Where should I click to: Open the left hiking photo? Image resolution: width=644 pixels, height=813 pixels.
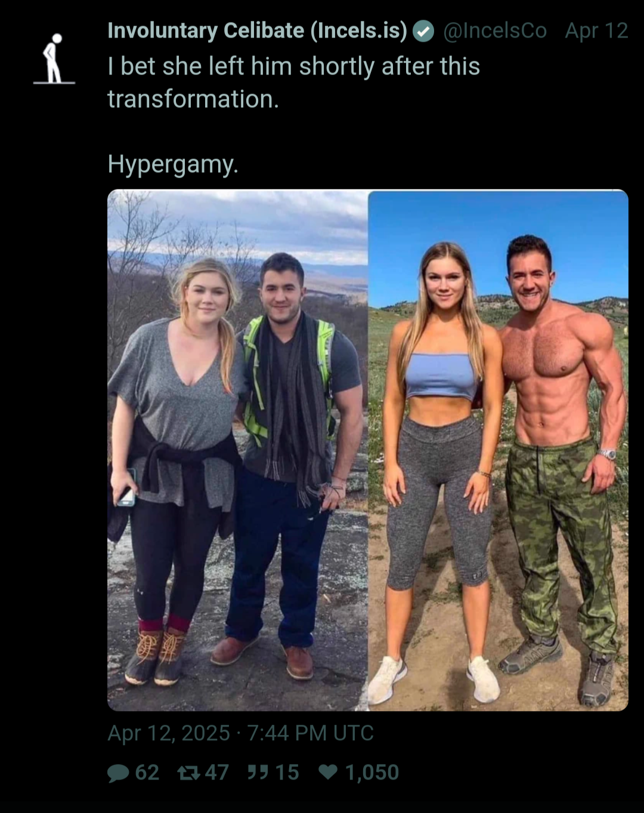(x=237, y=450)
